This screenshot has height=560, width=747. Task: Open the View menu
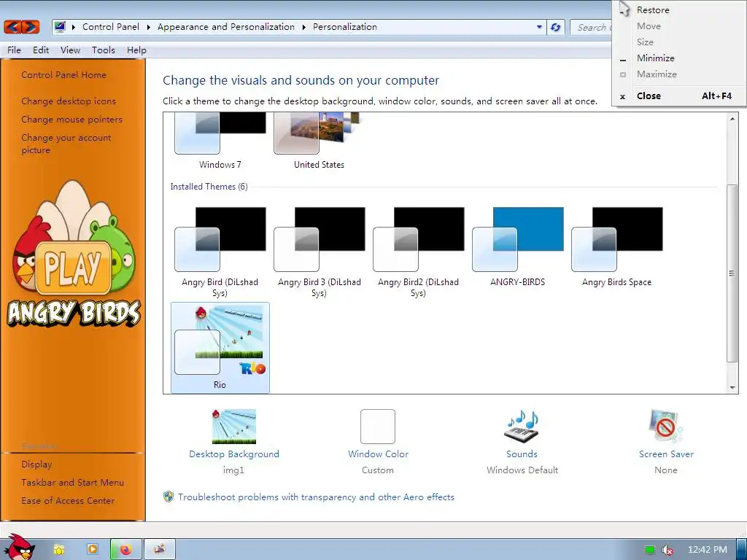71,50
